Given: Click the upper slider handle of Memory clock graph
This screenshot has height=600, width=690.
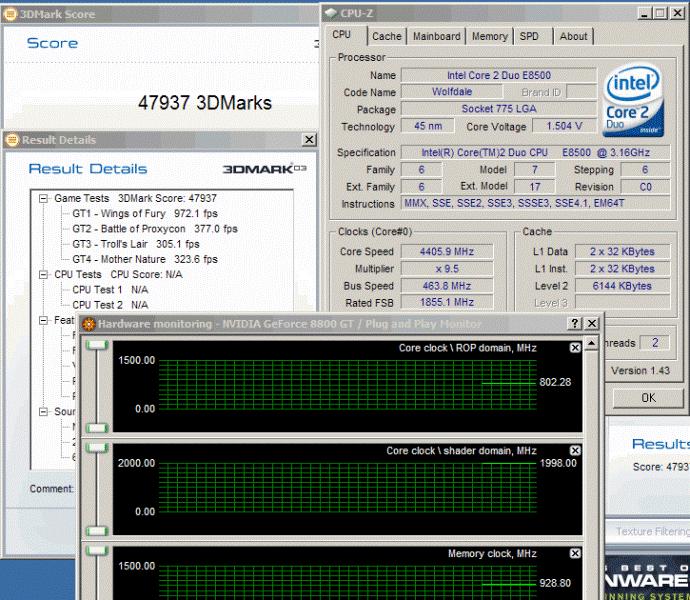Looking at the screenshot, I should coord(97,550).
